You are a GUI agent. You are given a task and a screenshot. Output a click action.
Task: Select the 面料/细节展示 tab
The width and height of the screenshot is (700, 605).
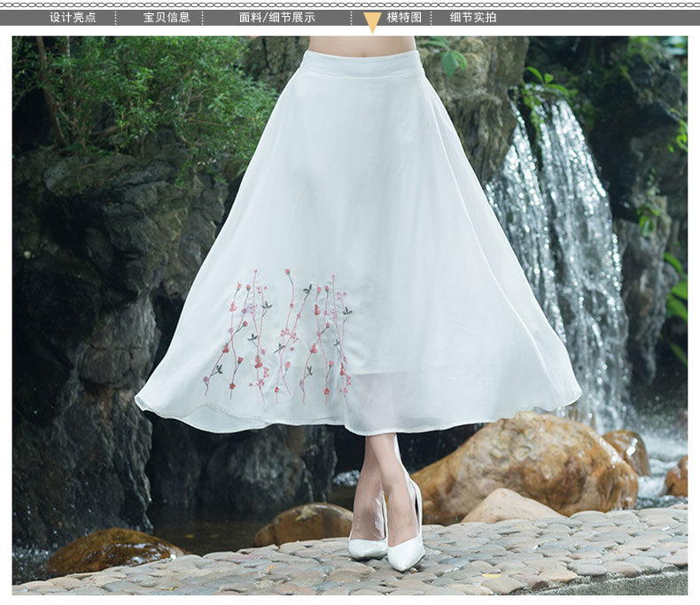coord(276,17)
